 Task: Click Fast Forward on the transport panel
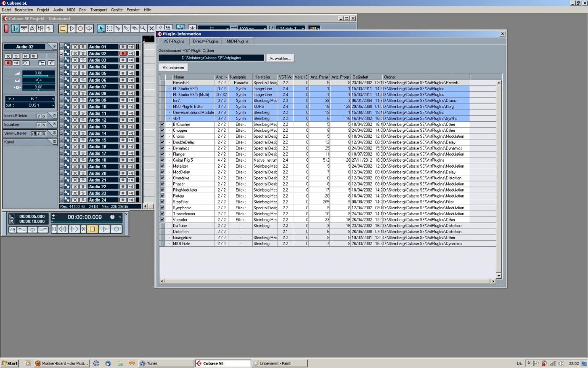tap(74, 229)
